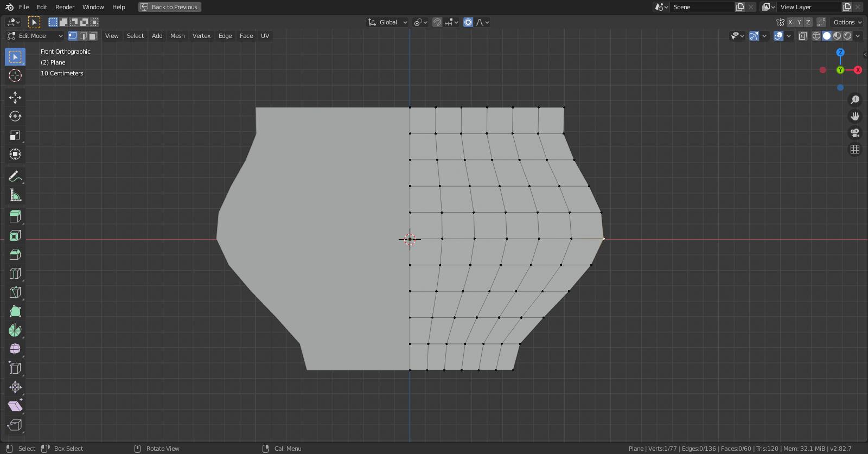Select the Smooth vertices tool
The width and height of the screenshot is (868, 454).
[x=15, y=349]
